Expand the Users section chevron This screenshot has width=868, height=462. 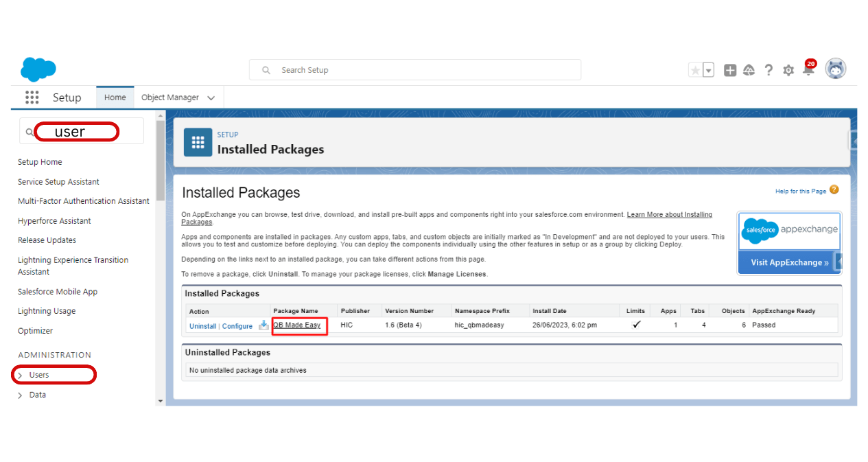click(x=21, y=376)
